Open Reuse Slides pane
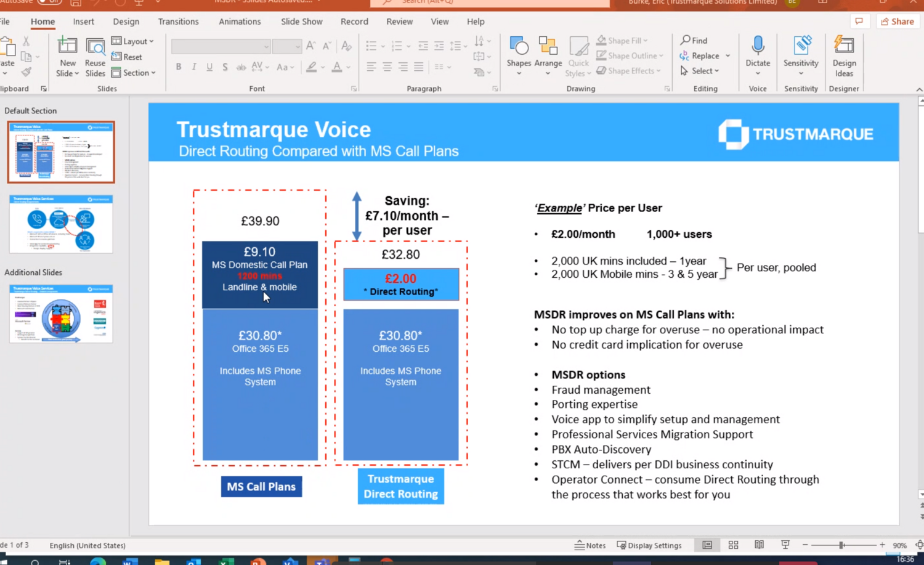 pyautogui.click(x=95, y=57)
